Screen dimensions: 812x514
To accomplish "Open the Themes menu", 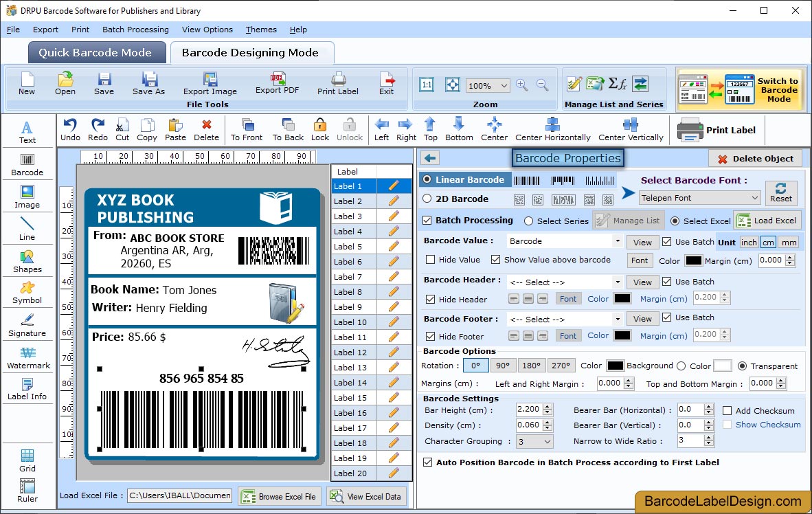I will (x=261, y=30).
